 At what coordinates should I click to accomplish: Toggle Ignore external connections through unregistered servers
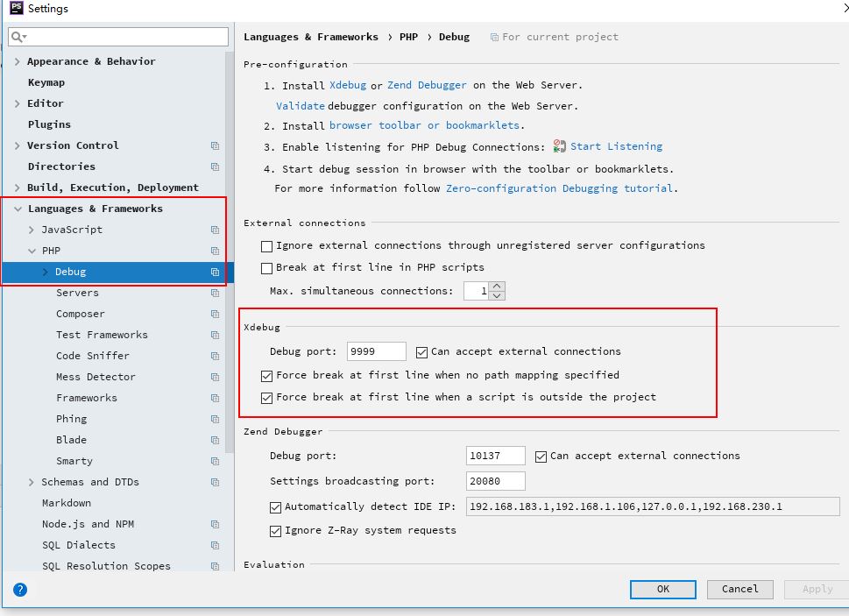[x=267, y=246]
